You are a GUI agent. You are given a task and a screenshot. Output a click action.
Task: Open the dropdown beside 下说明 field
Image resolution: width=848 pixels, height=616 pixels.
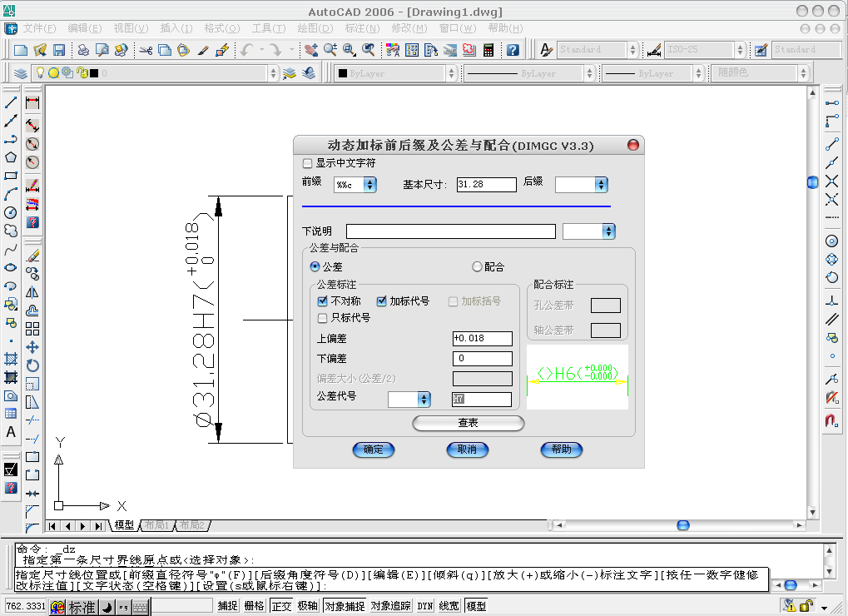point(609,231)
